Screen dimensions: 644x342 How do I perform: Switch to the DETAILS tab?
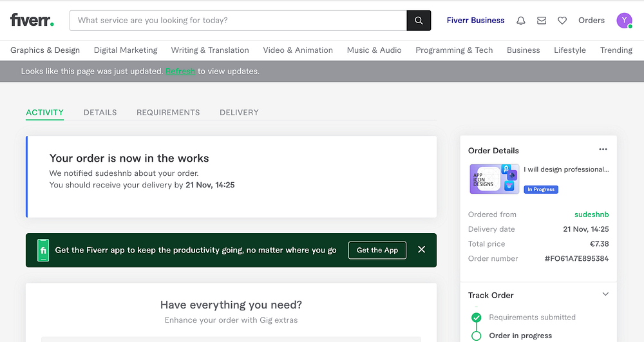[100, 113]
